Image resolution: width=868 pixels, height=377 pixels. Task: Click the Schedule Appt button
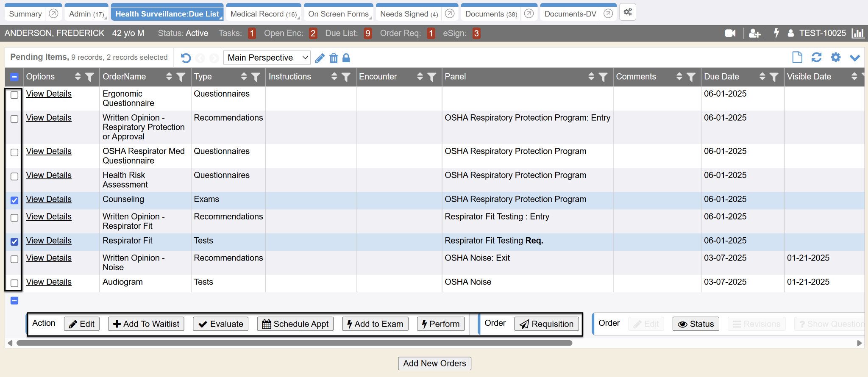click(295, 324)
